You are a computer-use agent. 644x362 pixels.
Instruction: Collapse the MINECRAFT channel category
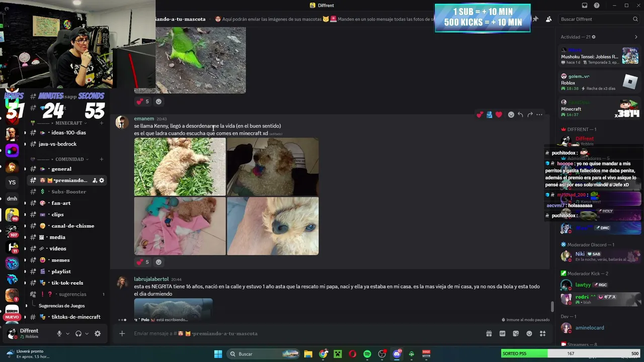pos(68,123)
